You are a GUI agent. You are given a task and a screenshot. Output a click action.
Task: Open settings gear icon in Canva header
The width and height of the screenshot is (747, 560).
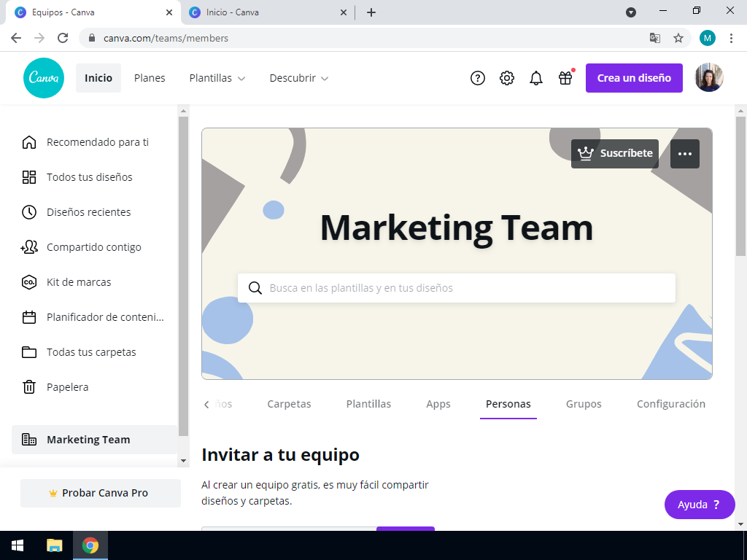[x=507, y=78]
